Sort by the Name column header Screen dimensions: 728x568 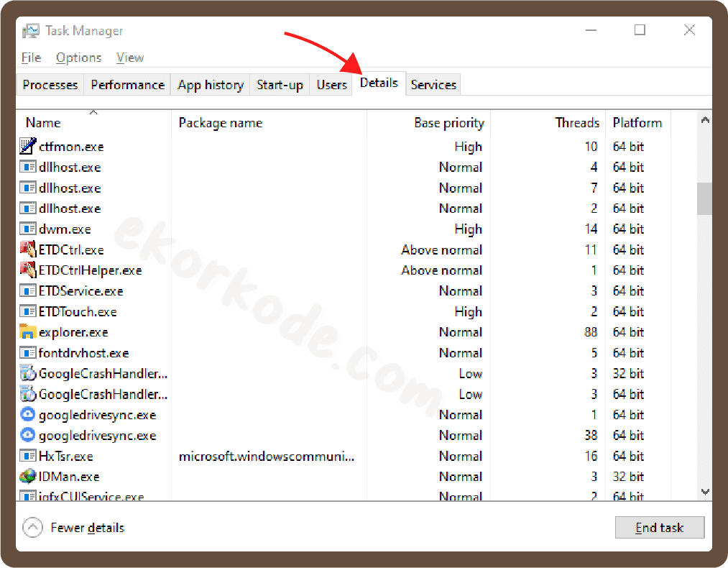tap(94, 122)
